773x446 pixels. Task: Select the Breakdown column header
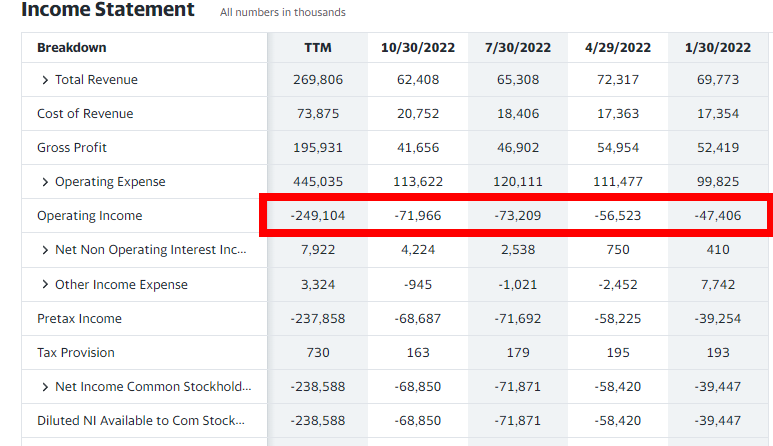[x=72, y=48]
